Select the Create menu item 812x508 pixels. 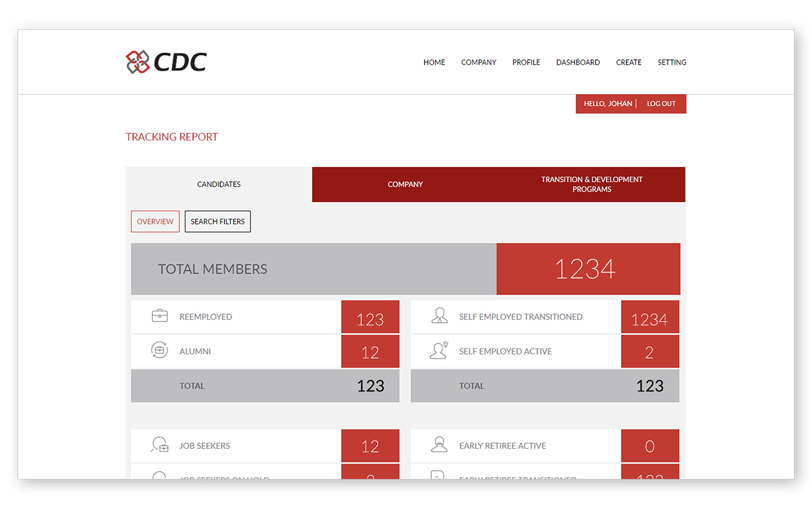coord(629,62)
